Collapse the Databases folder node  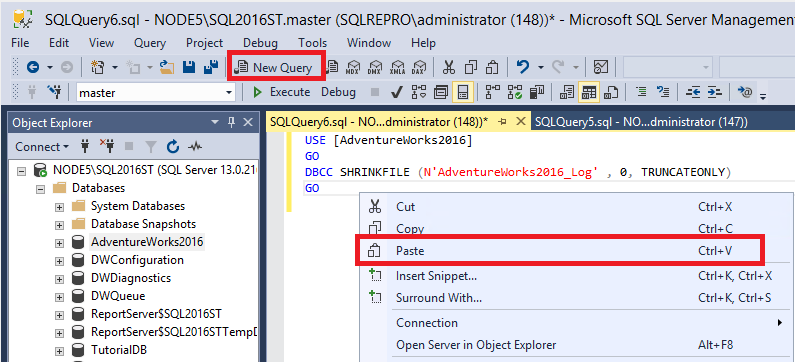coord(40,189)
